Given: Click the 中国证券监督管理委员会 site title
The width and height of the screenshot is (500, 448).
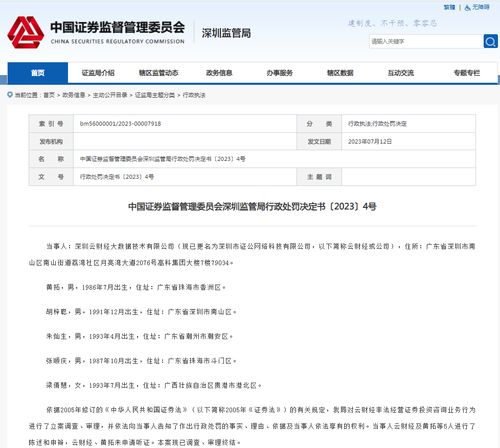Looking at the screenshot, I should [x=117, y=27].
